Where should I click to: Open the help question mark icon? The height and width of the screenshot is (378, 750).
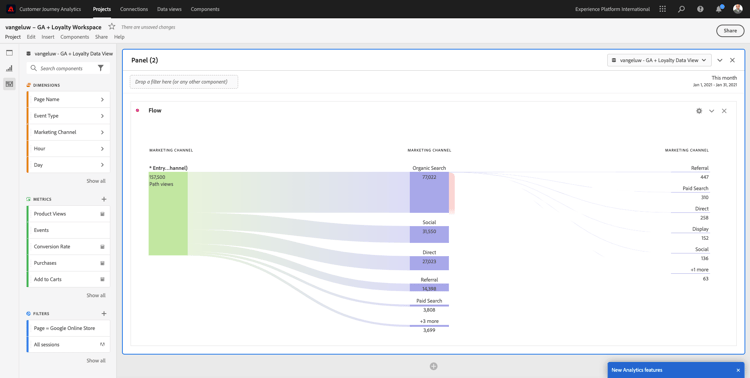[700, 9]
